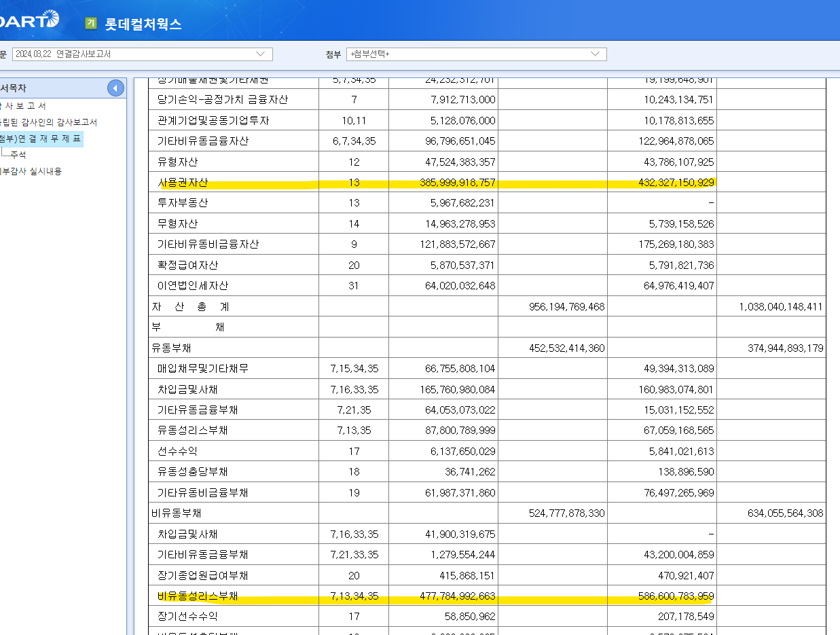Click the 기타비유동금융부채 row label
Image resolution: width=840 pixels, height=635 pixels.
coord(202,555)
